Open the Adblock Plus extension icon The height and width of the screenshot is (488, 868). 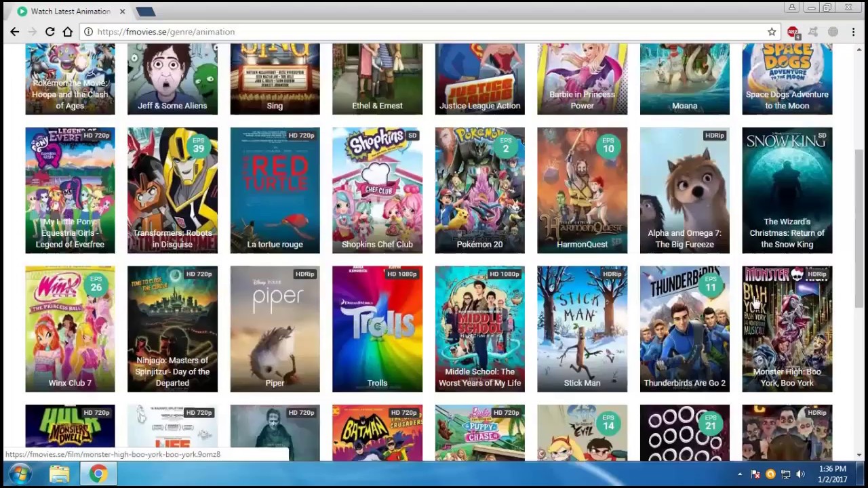click(793, 32)
